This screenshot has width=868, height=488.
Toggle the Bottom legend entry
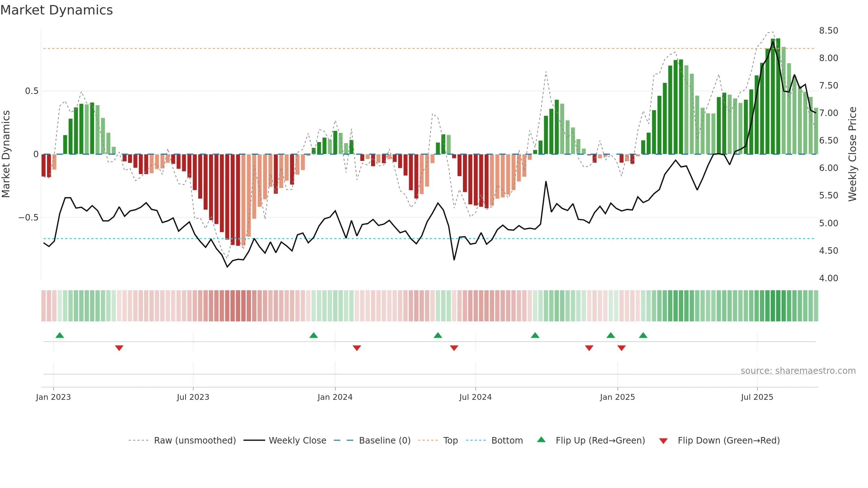(x=494, y=440)
